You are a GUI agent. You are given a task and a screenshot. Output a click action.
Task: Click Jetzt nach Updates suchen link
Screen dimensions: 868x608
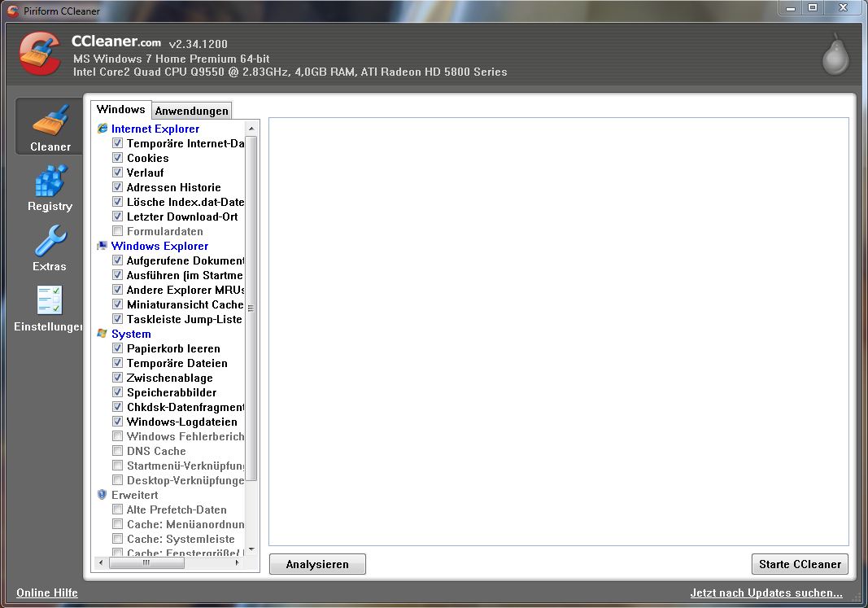pos(766,593)
